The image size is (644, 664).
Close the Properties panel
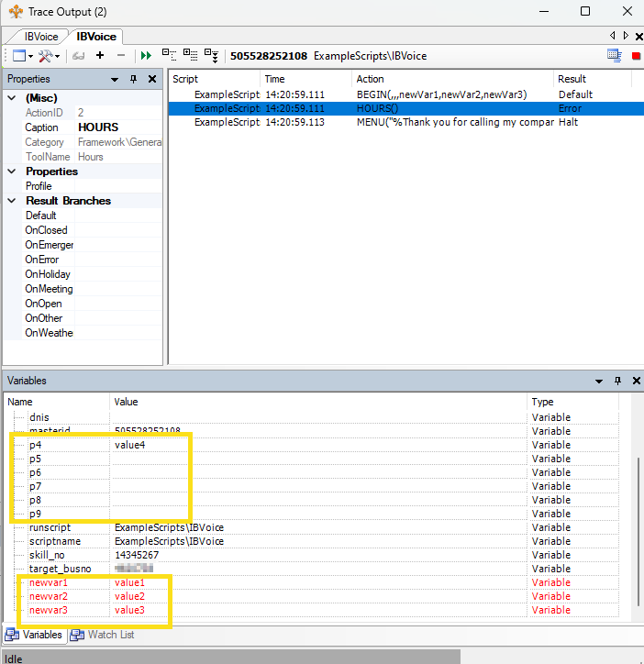pyautogui.click(x=152, y=80)
